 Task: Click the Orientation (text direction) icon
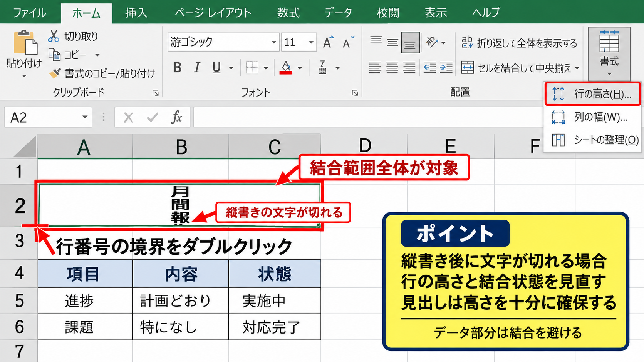click(432, 42)
